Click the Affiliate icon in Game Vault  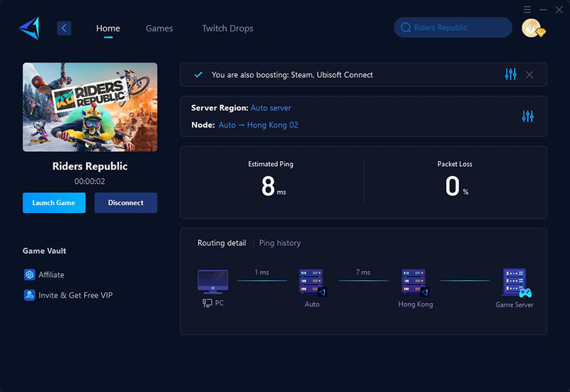[29, 274]
